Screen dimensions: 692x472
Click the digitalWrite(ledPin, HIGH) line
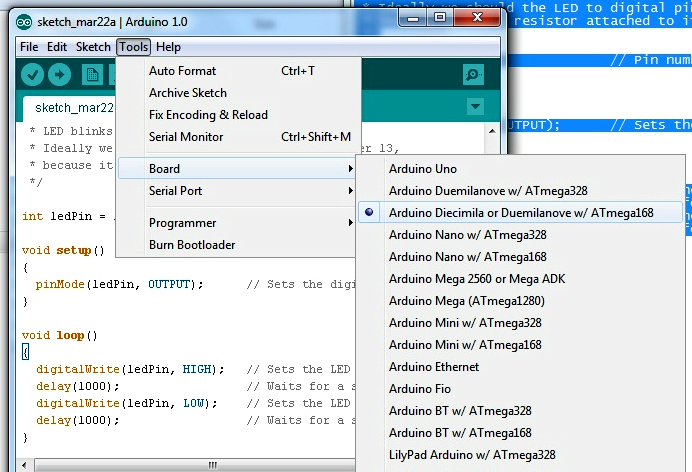[130, 369]
